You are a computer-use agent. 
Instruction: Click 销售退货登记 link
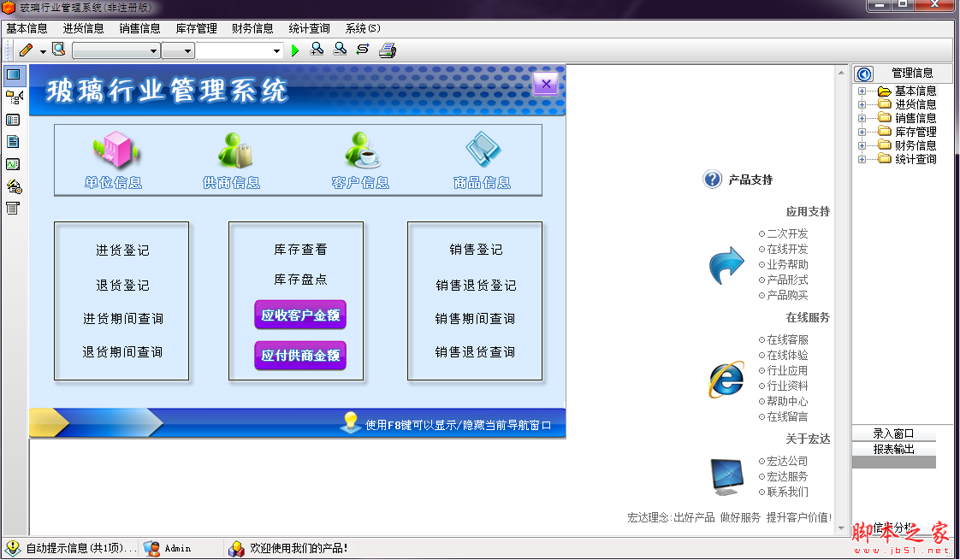point(477,286)
